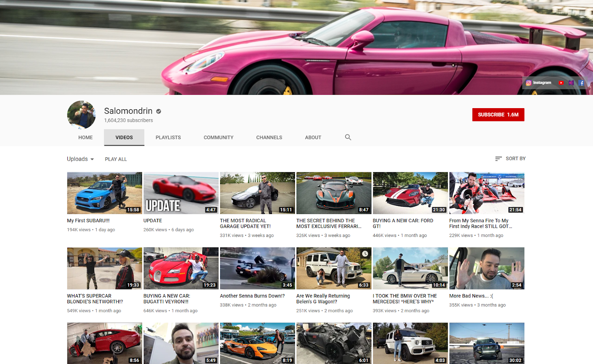The height and width of the screenshot is (364, 593).
Task: Play the orange McLaren thumbnail, 8:19
Action: click(x=257, y=343)
